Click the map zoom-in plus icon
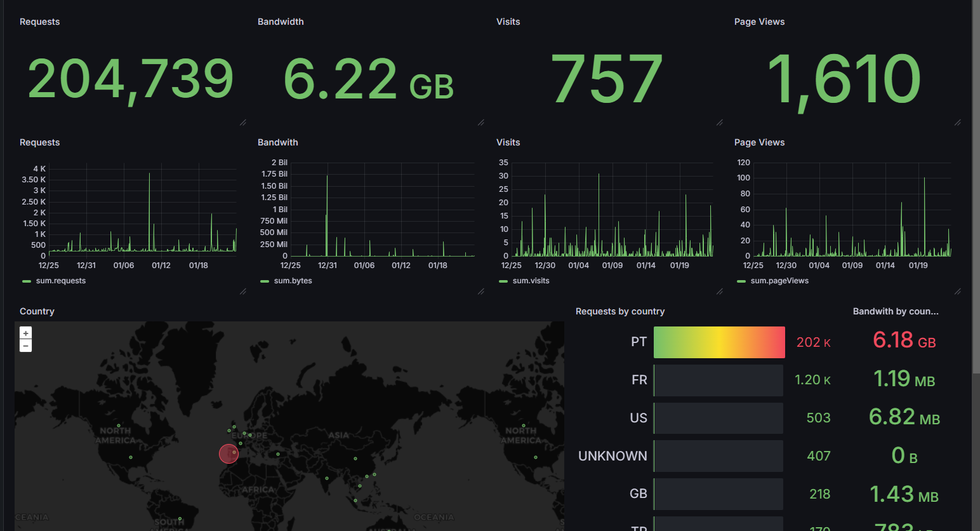The height and width of the screenshot is (531, 980). tap(25, 332)
